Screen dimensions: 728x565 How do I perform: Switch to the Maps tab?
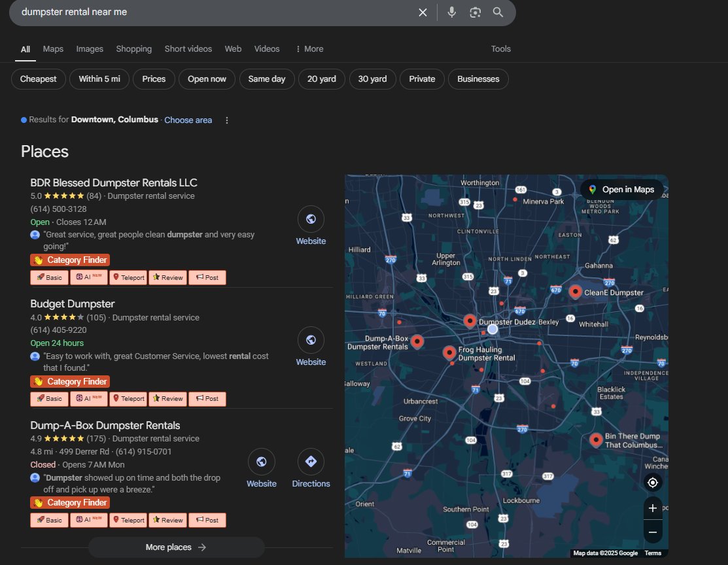pyautogui.click(x=53, y=49)
